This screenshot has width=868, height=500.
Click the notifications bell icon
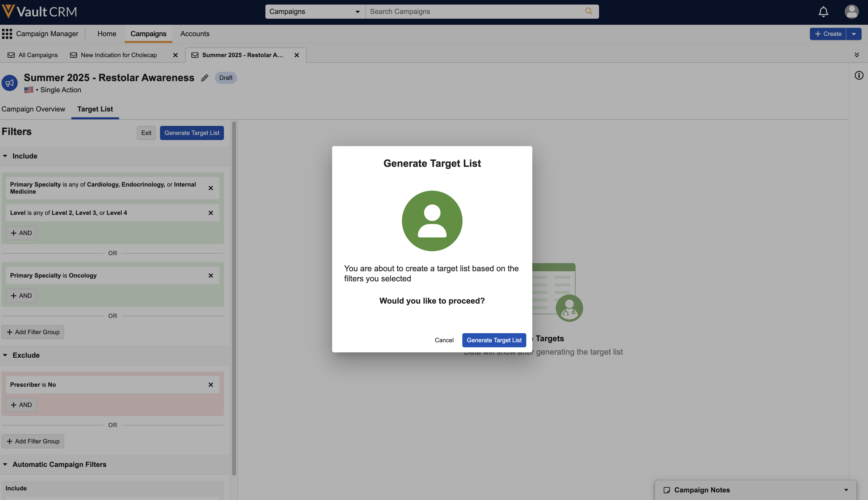tap(823, 12)
